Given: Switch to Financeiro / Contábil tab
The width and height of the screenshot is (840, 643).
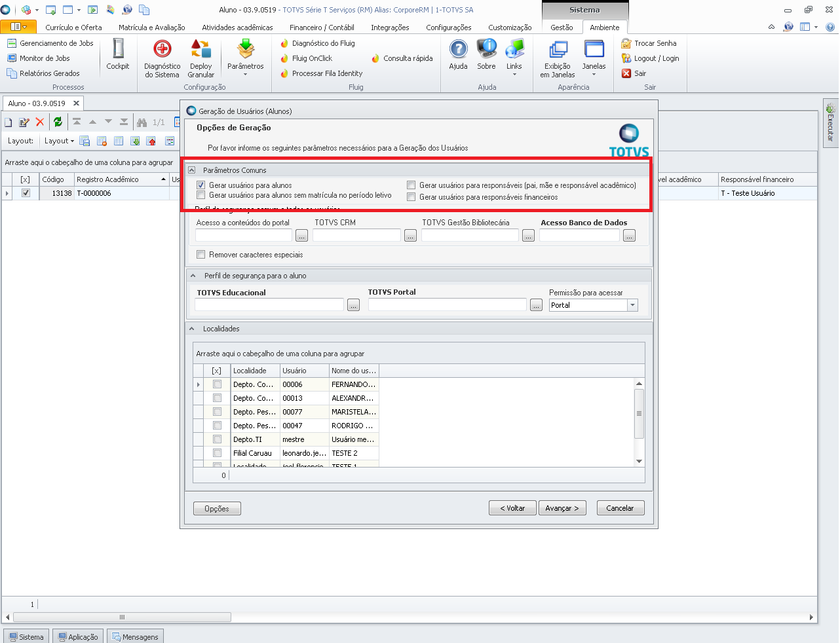Looking at the screenshot, I should 322,28.
